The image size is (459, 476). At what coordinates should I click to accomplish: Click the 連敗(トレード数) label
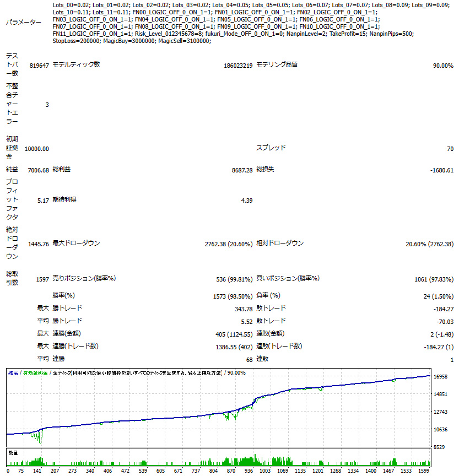[279, 347]
